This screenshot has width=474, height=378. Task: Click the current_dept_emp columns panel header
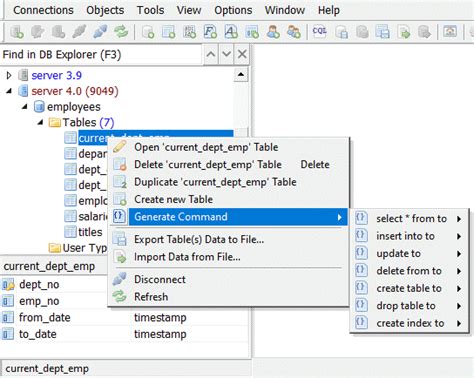54,266
